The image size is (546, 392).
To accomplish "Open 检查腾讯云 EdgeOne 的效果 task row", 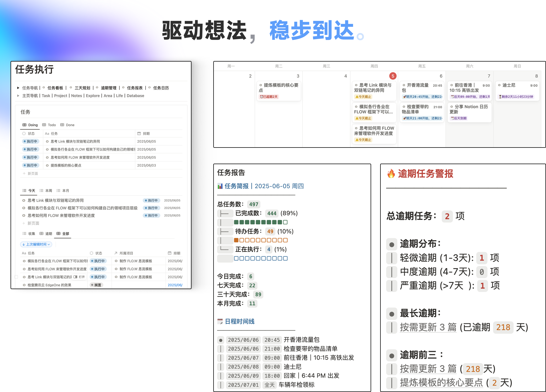I will [49, 285].
